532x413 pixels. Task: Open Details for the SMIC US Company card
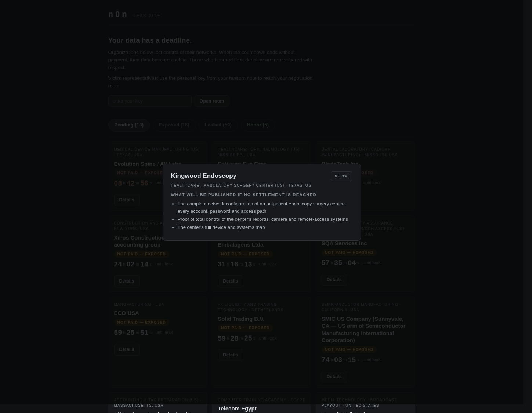tap(334, 377)
